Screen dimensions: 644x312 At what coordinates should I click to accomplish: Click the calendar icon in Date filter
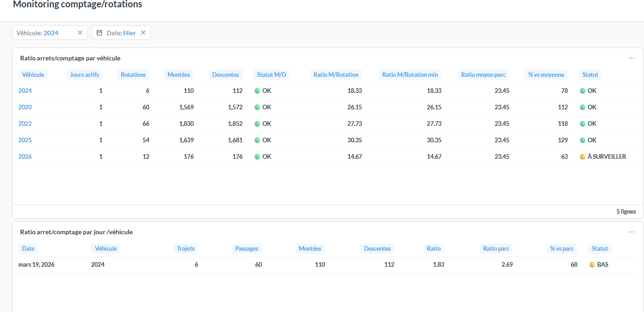99,33
